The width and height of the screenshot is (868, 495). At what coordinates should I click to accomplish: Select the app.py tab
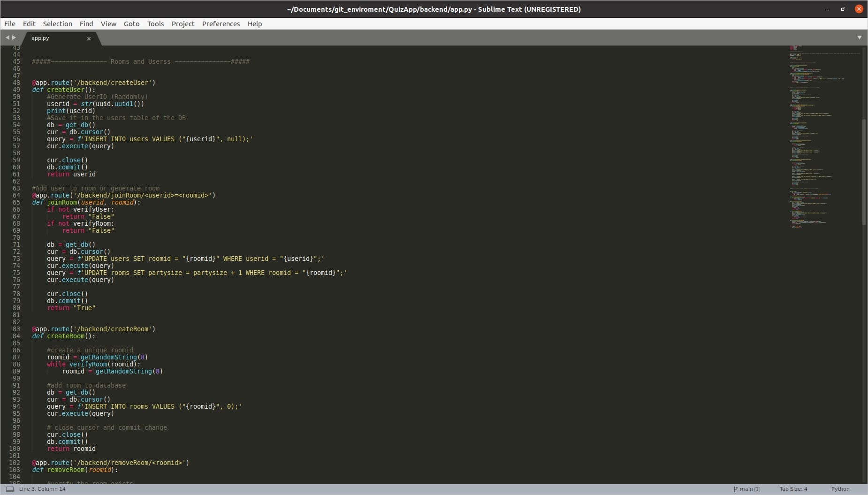(40, 38)
